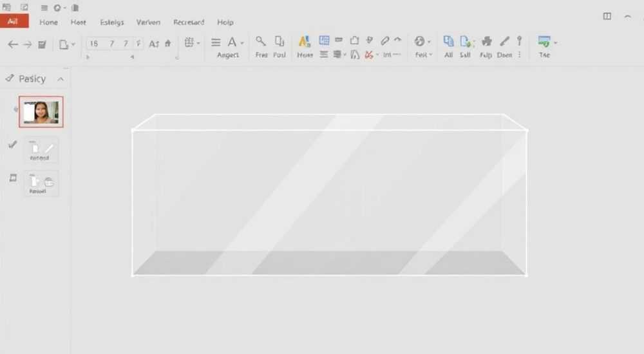644x354 pixels.
Task: Select the magnifier Free tool icon
Action: tap(261, 41)
